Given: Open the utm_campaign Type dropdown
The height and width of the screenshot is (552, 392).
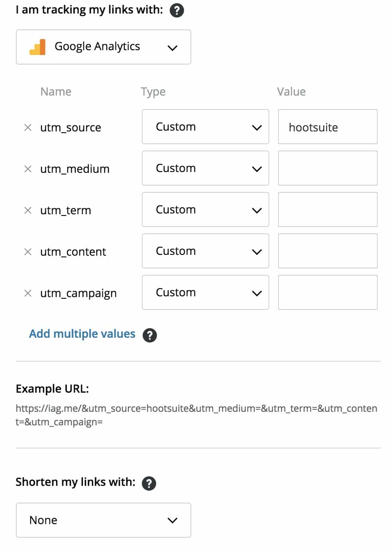Looking at the screenshot, I should coord(206,292).
